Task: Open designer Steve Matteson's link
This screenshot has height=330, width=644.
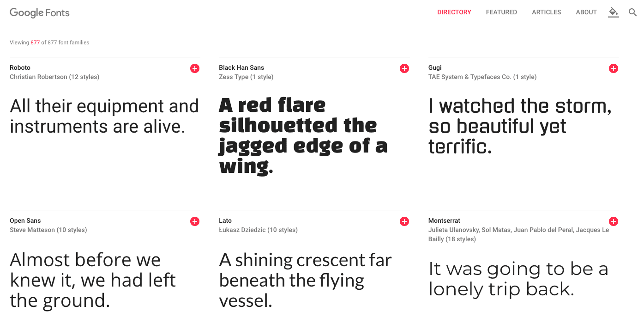Action: coord(32,230)
